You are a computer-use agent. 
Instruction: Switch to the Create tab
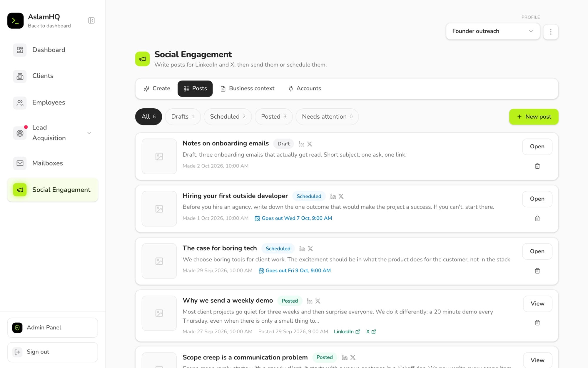157,89
